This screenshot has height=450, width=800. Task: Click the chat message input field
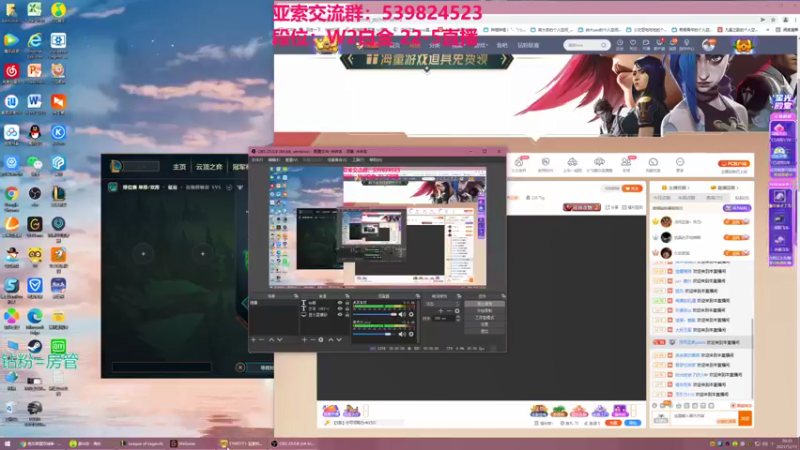coord(704,418)
